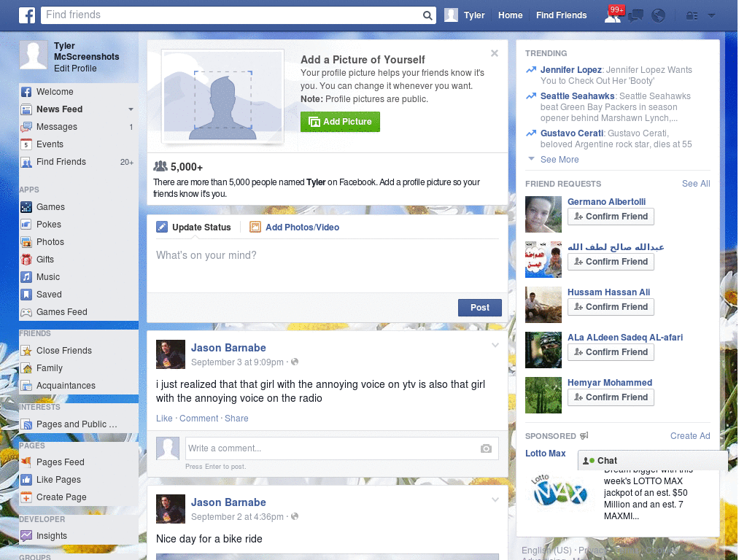Screen dimensions: 747x560
Task: Like the September 3 Jason Barnabe post
Action: coord(164,419)
